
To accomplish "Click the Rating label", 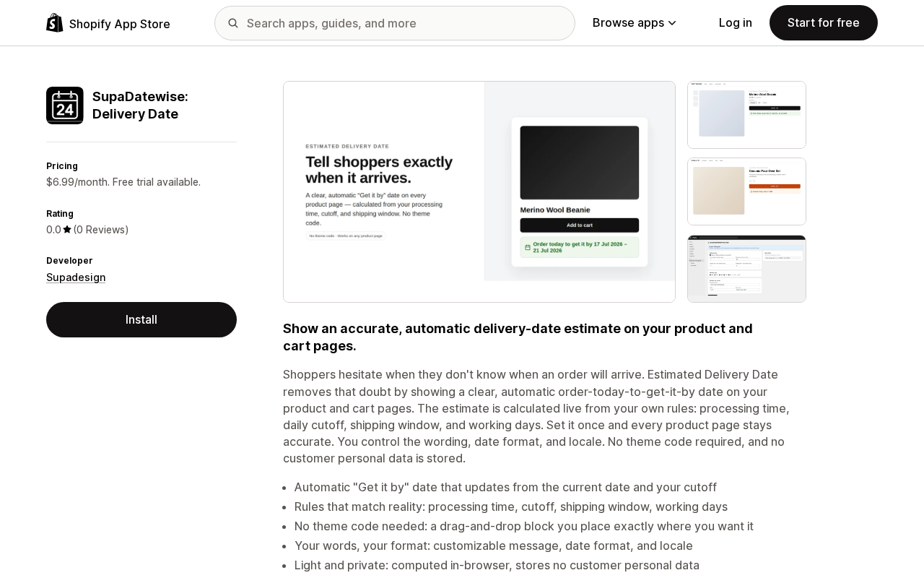I will point(60,214).
